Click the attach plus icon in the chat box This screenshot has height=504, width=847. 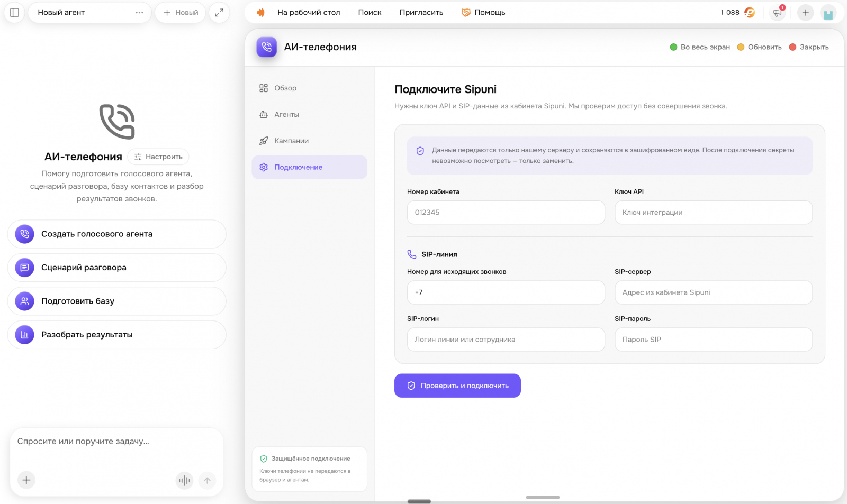(x=26, y=480)
